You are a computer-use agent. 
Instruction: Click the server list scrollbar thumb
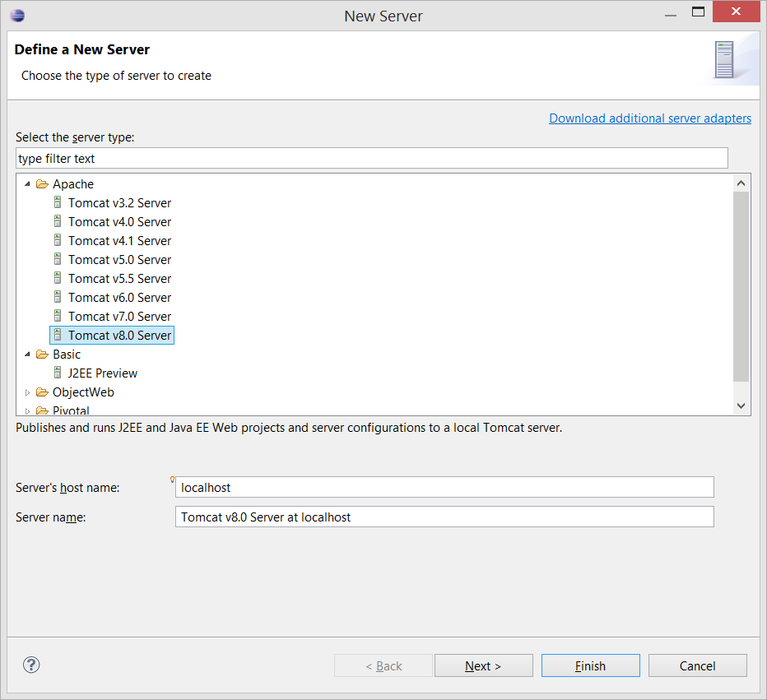[741, 286]
